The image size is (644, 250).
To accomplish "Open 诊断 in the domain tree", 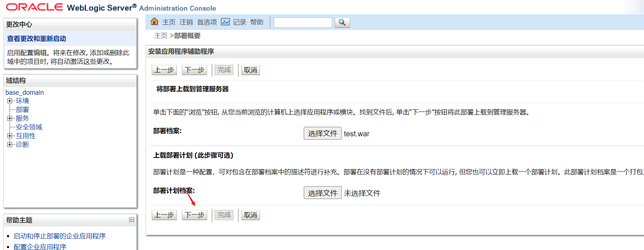I will [x=22, y=145].
